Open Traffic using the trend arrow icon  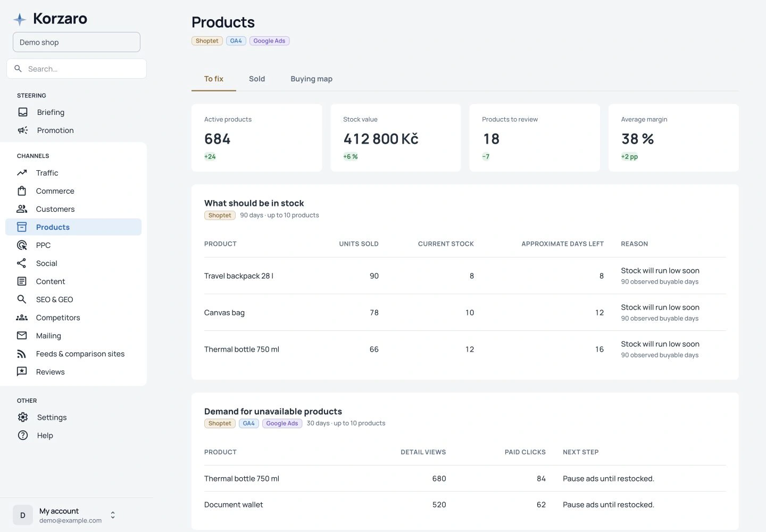pyautogui.click(x=22, y=173)
